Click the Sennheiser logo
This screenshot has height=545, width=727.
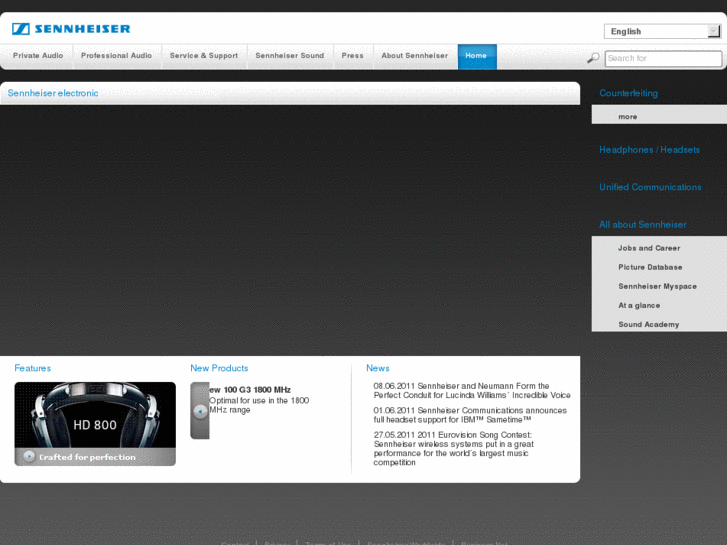(71, 29)
